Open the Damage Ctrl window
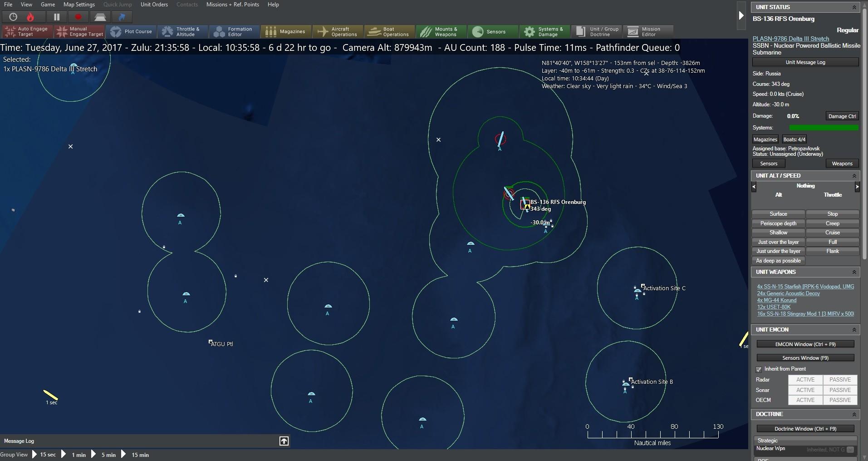The image size is (868, 461). pyautogui.click(x=842, y=116)
